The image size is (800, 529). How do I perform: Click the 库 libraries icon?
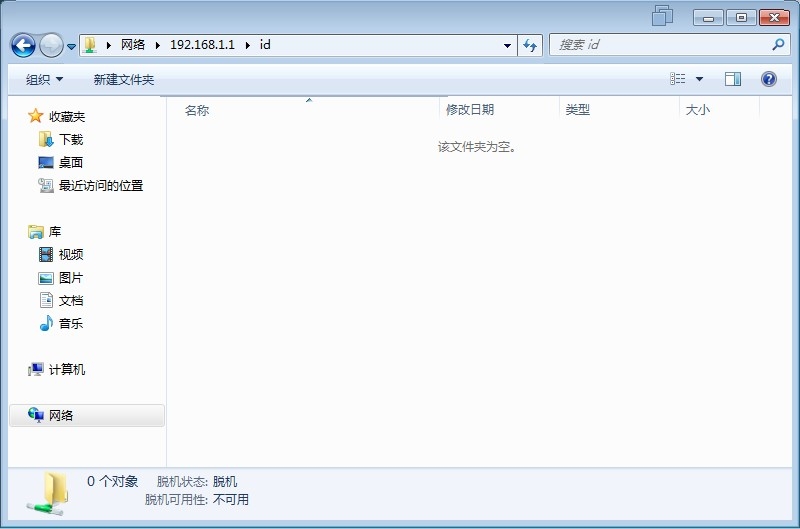35,232
